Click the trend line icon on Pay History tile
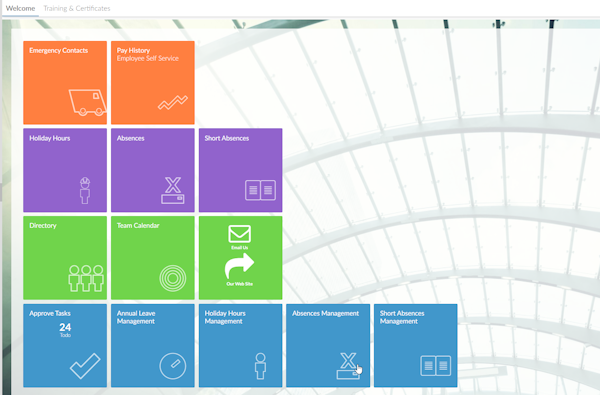 point(173,102)
